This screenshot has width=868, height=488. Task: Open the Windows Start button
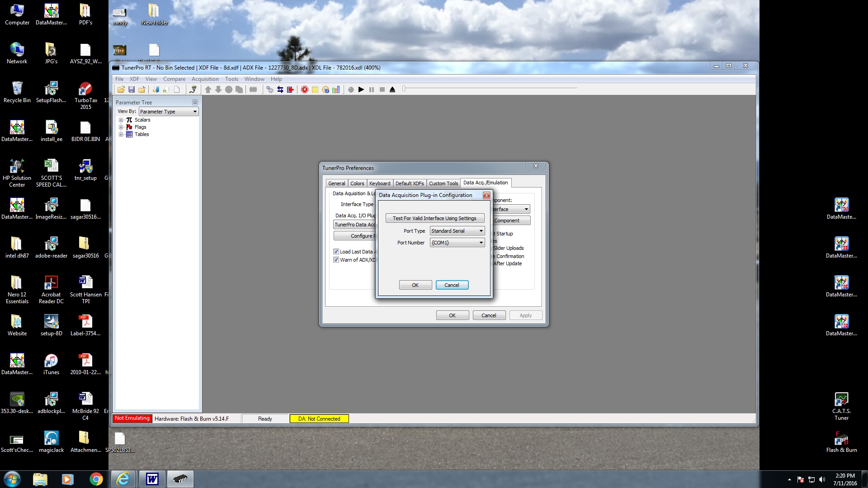tap(12, 479)
